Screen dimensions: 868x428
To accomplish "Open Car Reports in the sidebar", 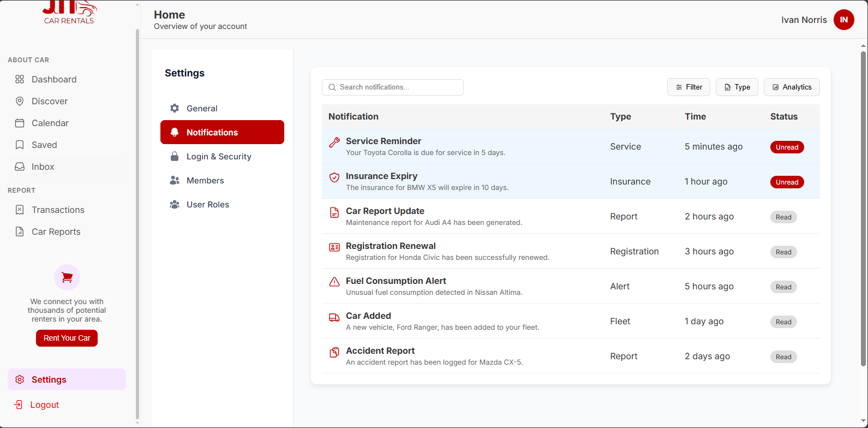I will [67, 231].
